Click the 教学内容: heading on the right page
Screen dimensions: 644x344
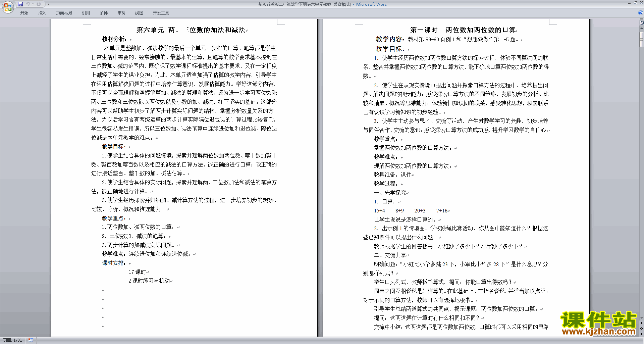pos(390,39)
